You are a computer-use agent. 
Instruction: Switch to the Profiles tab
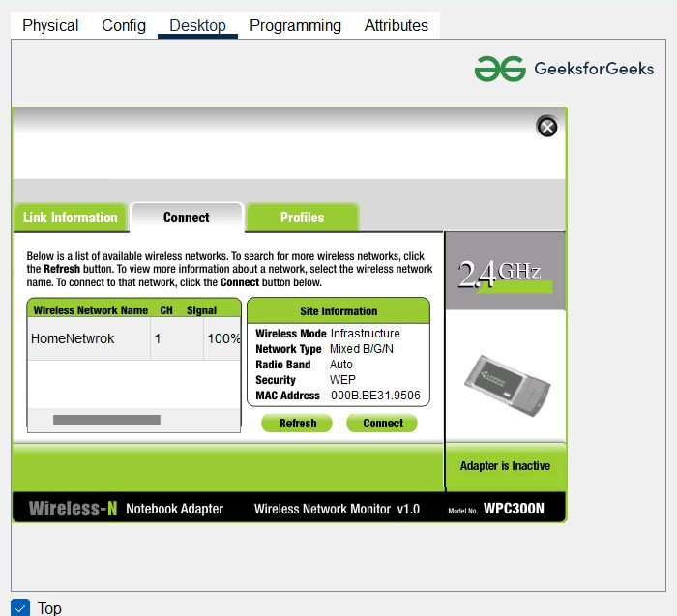pos(302,218)
